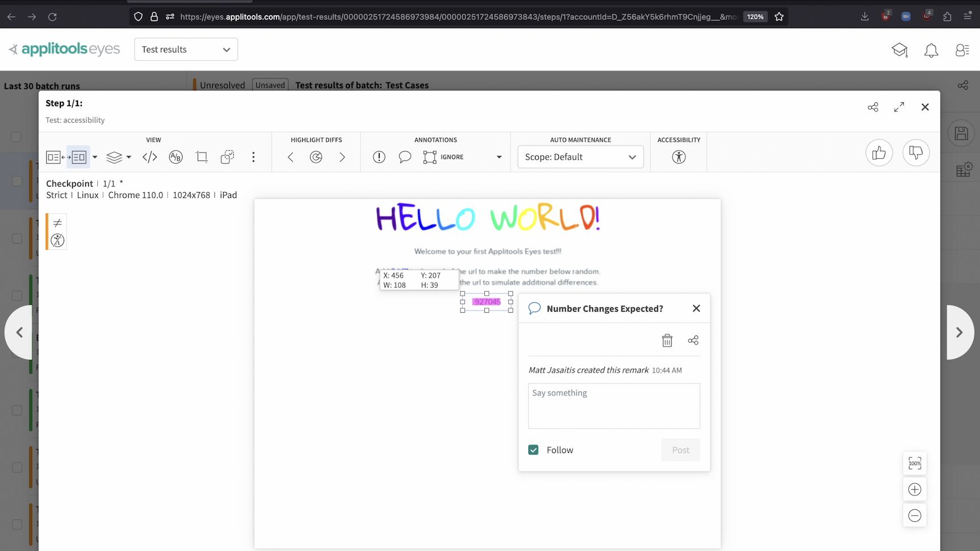Open the browser extensions puzzle icon
The height and width of the screenshot is (551, 980).
coord(948,16)
